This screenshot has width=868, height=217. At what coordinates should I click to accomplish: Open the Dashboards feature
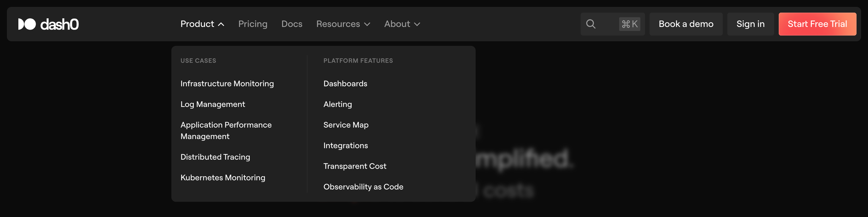[345, 83]
